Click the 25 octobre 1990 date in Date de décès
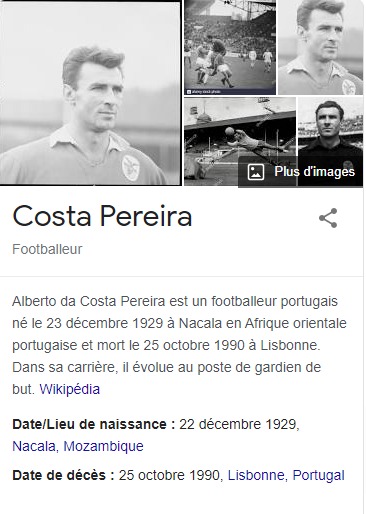Viewport: 366px width, 514px height. click(x=171, y=475)
